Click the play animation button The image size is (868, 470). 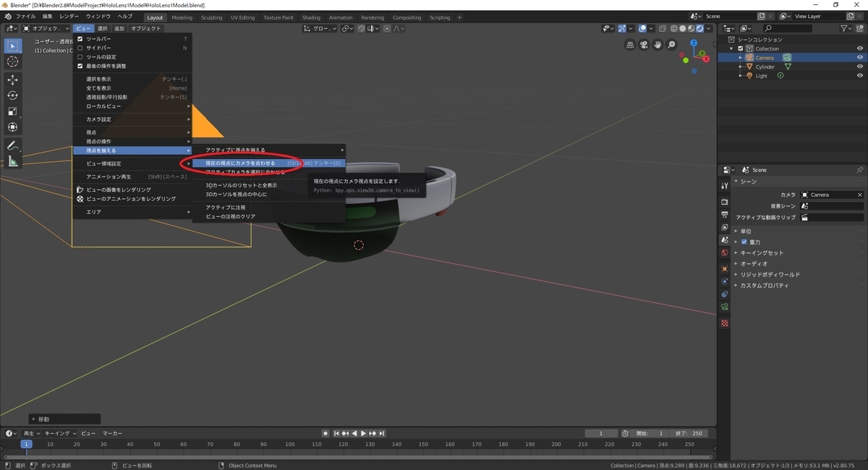[363, 433]
